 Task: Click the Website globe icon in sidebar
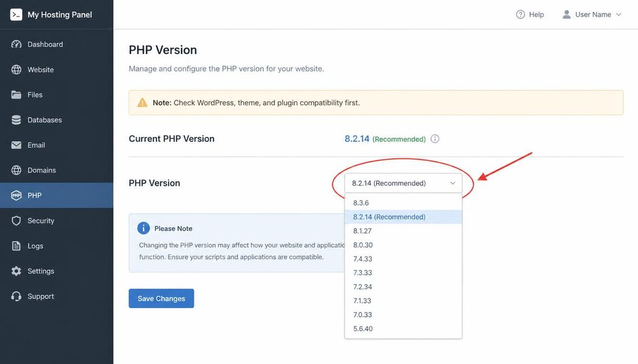[x=16, y=70]
